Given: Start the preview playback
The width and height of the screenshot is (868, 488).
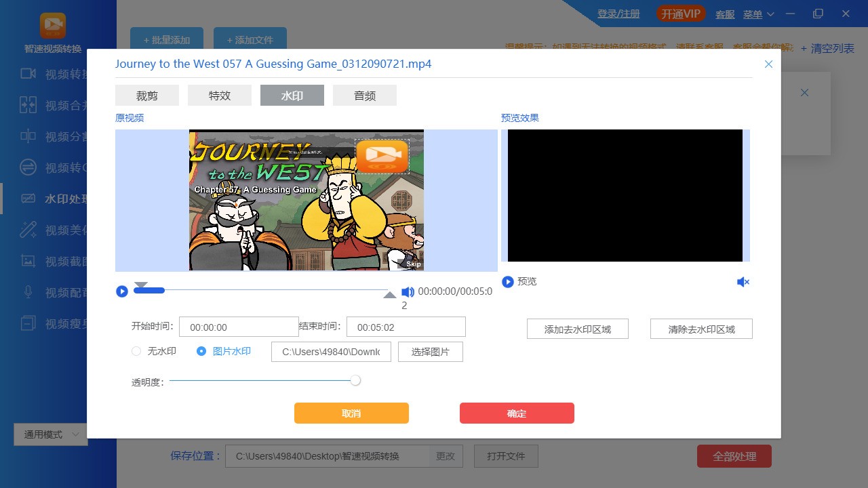Looking at the screenshot, I should coord(507,282).
